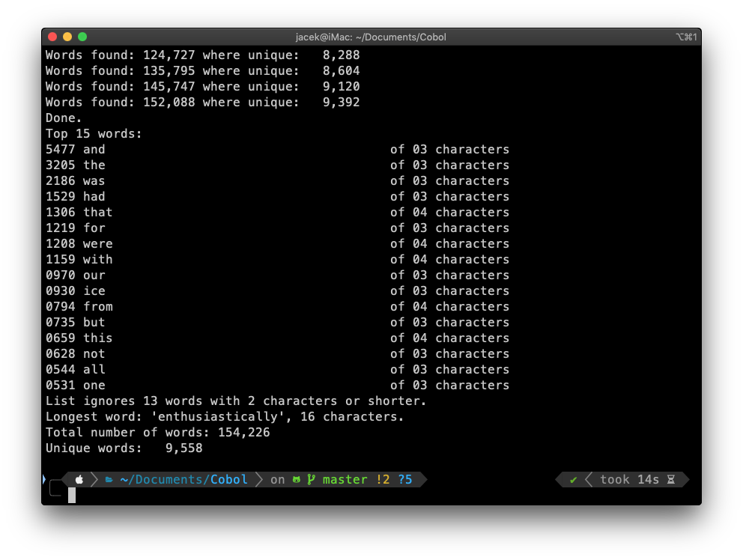The width and height of the screenshot is (743, 560).
Task: Click the row '5477 and'
Action: coord(277,149)
